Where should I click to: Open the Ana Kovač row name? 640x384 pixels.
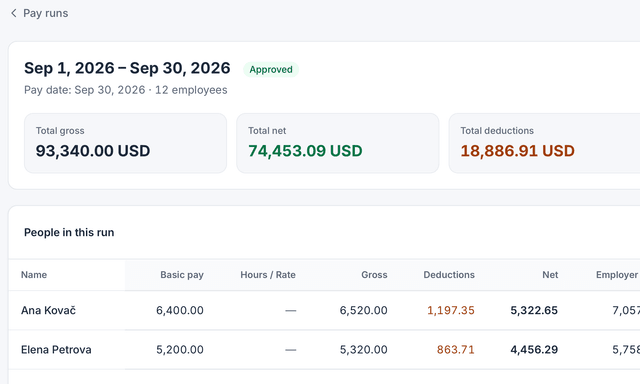[48, 310]
